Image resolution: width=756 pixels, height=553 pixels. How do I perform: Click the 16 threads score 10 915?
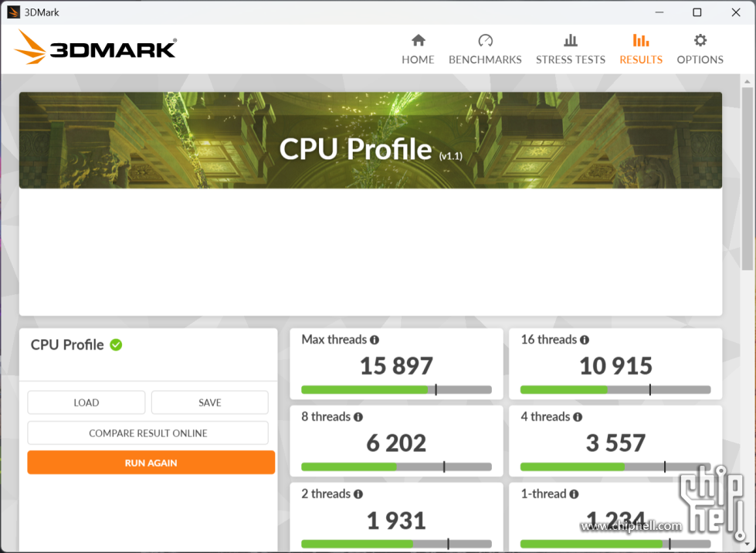point(615,366)
